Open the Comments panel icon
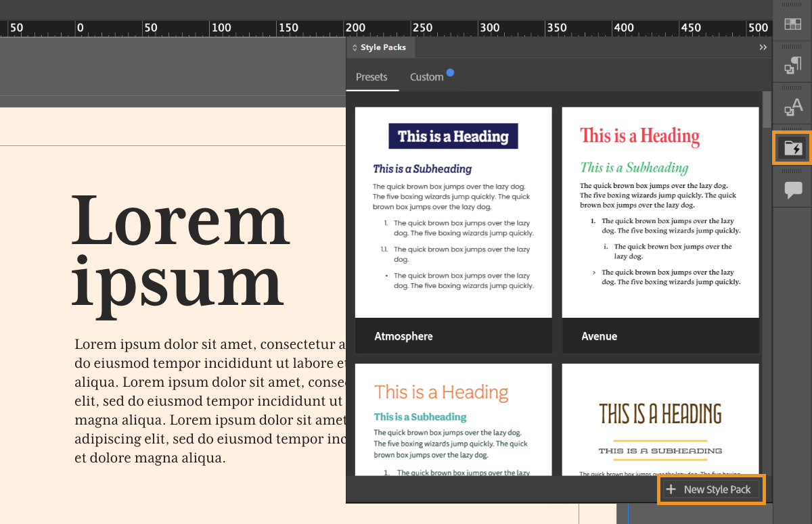The height and width of the screenshot is (524, 812). pos(792,190)
